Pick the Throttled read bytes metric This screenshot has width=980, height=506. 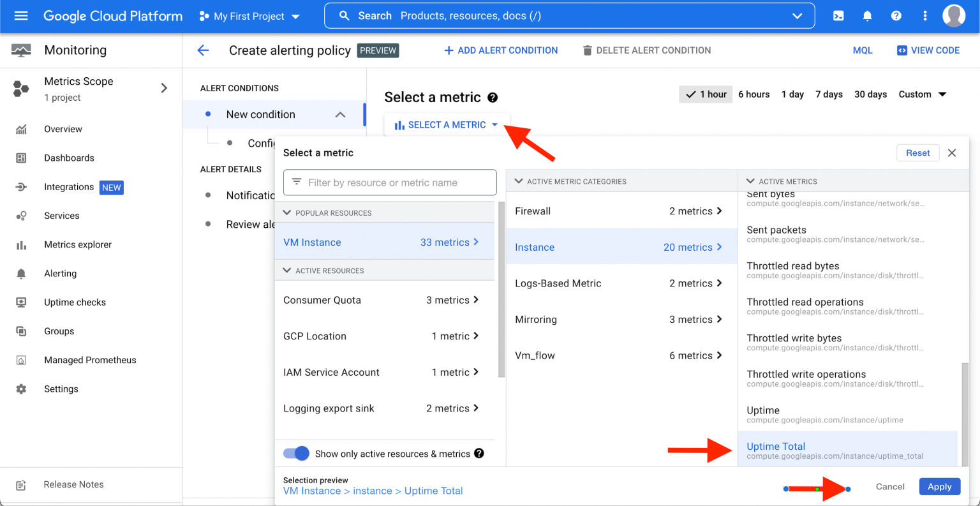click(x=848, y=270)
